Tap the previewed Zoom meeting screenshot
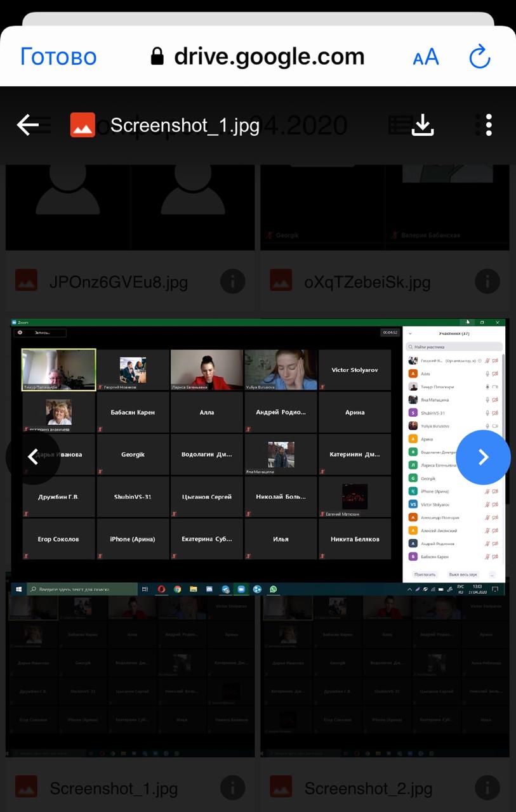Image resolution: width=516 pixels, height=812 pixels. (258, 457)
